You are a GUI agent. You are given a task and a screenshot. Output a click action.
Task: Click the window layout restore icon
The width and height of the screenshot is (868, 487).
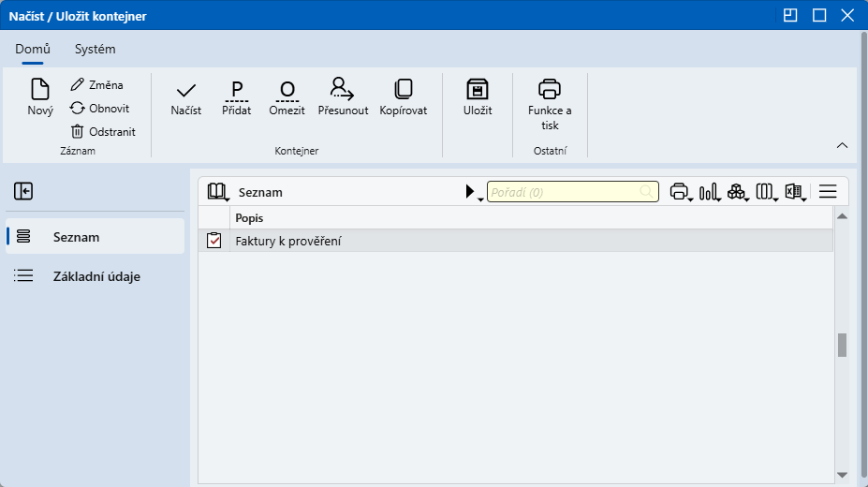[790, 16]
